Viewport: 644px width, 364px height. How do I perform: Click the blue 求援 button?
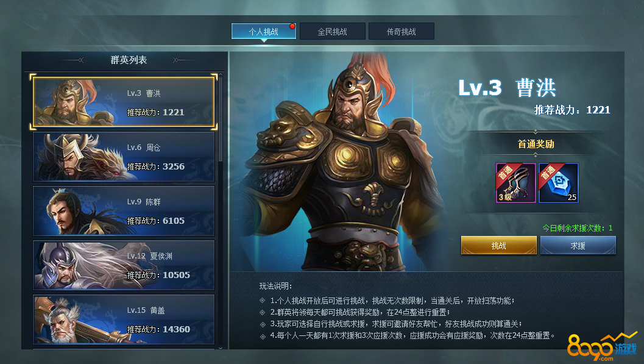[578, 245]
